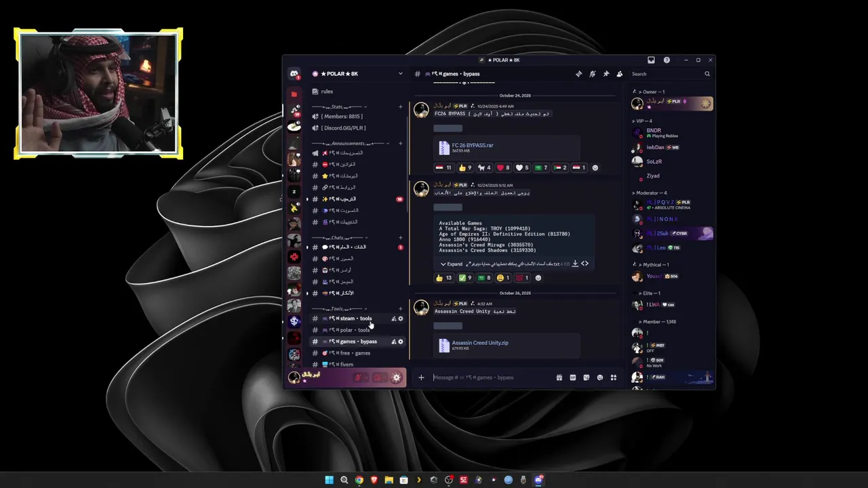Open File Explorer from the taskbar
868x488 pixels.
point(389,480)
